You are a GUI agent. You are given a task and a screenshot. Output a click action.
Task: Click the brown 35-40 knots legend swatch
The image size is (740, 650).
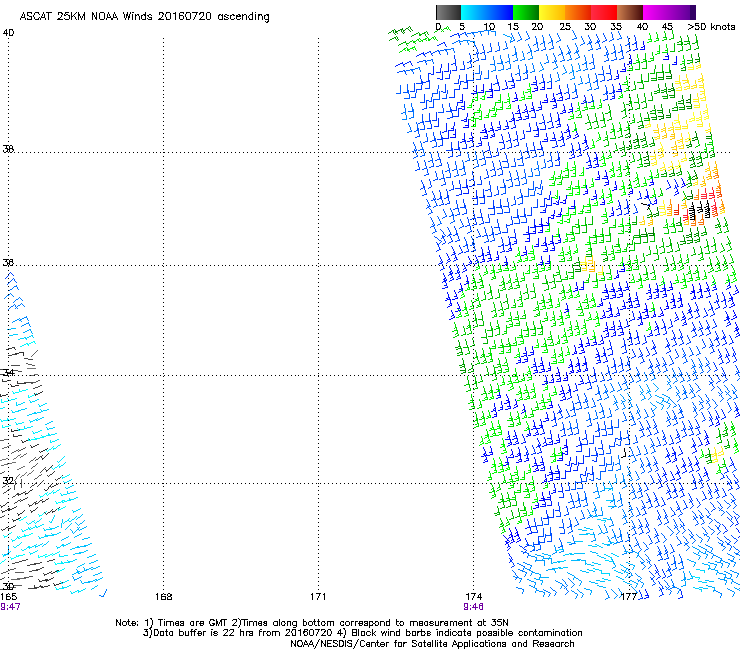tap(630, 12)
